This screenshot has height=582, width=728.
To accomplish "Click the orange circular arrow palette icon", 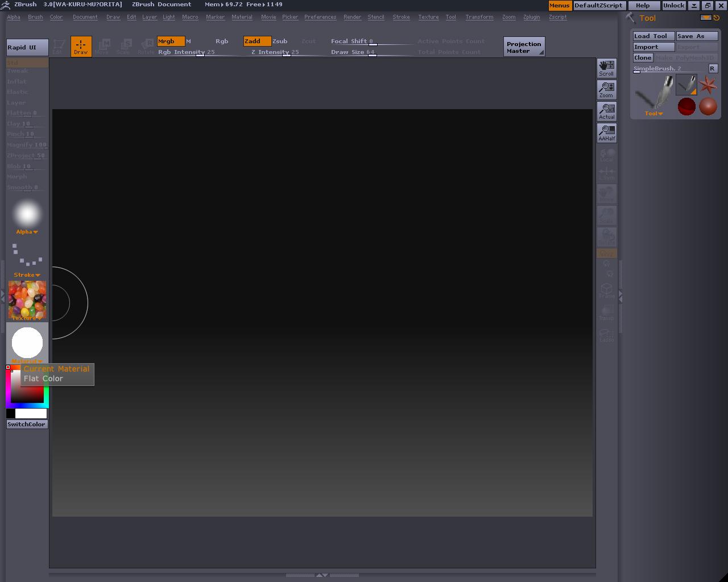I will [717, 18].
